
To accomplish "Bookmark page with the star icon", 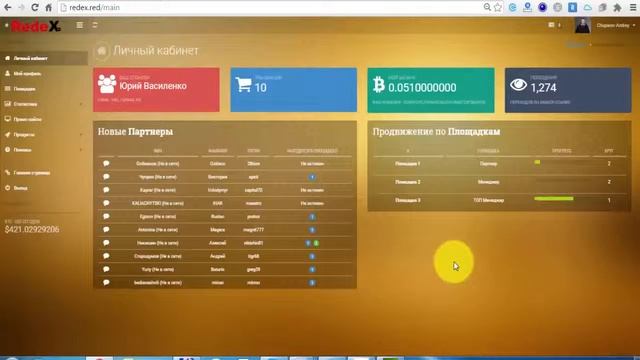I will tap(498, 7).
